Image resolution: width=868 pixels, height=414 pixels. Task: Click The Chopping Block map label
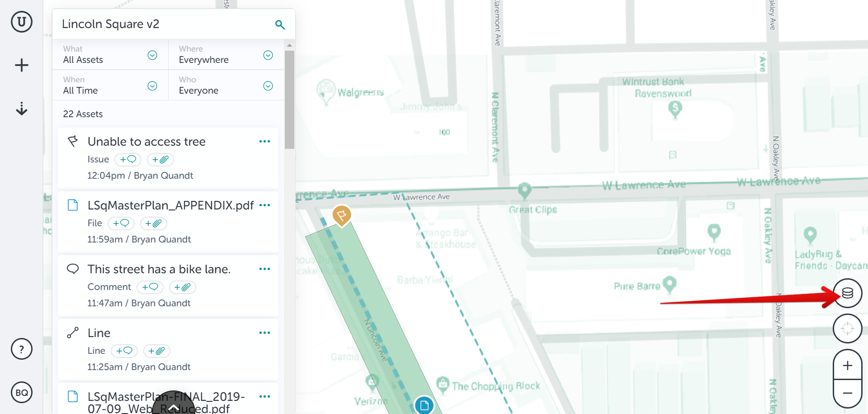(x=496, y=386)
